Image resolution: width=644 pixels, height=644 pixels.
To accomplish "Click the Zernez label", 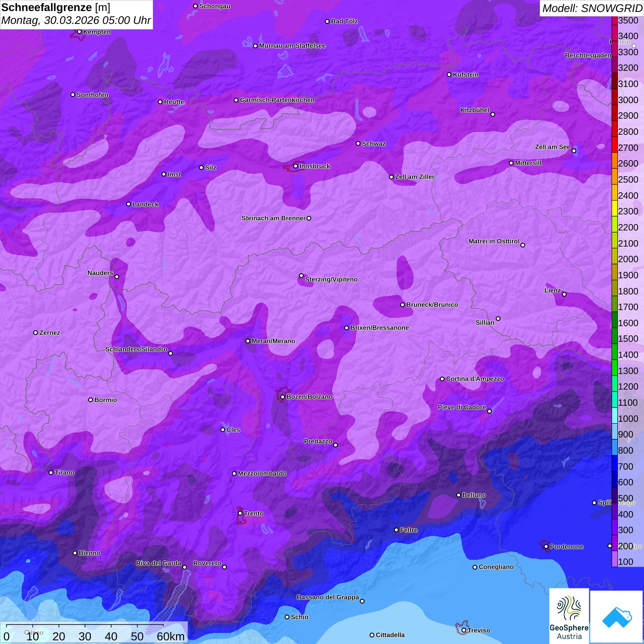I will point(50,333).
